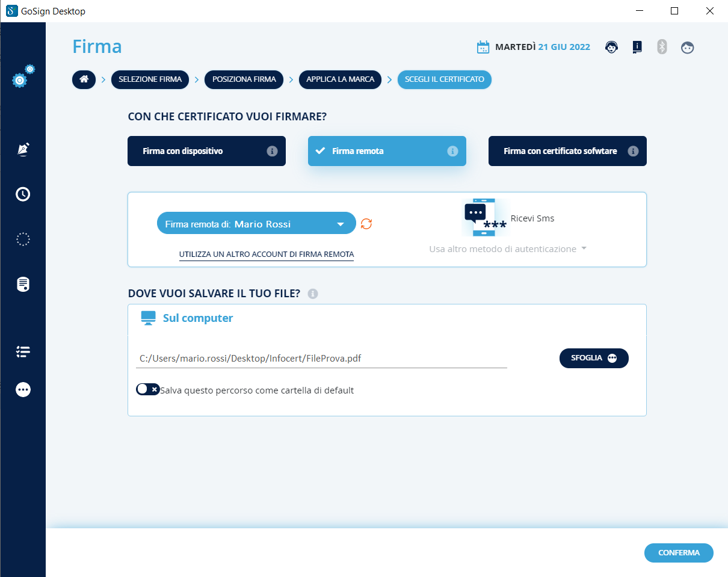Show info for Firma con certificato software
This screenshot has height=577, width=728.
point(633,151)
